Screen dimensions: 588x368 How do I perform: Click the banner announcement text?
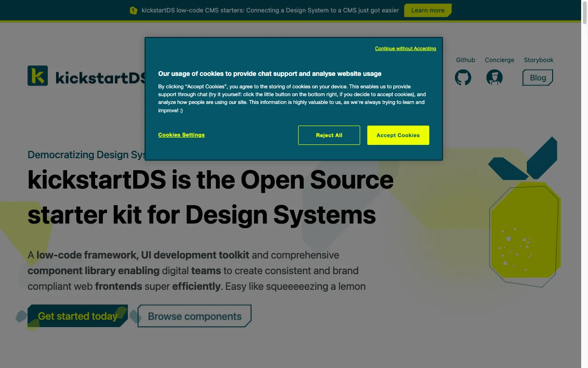tap(270, 10)
